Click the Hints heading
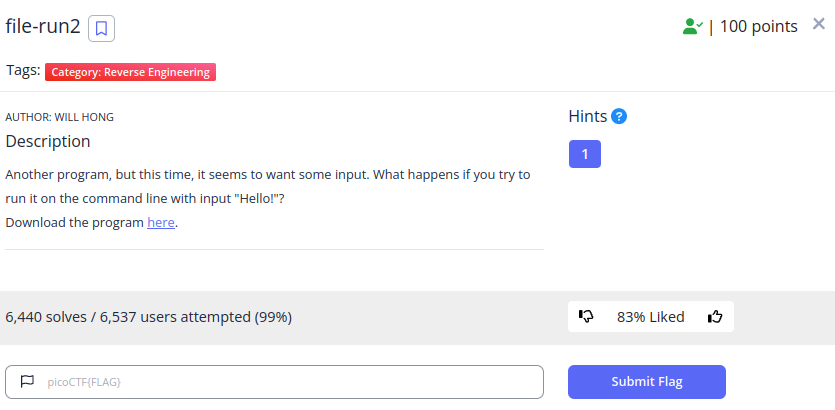Viewport: 835px width, 410px height. tap(588, 116)
